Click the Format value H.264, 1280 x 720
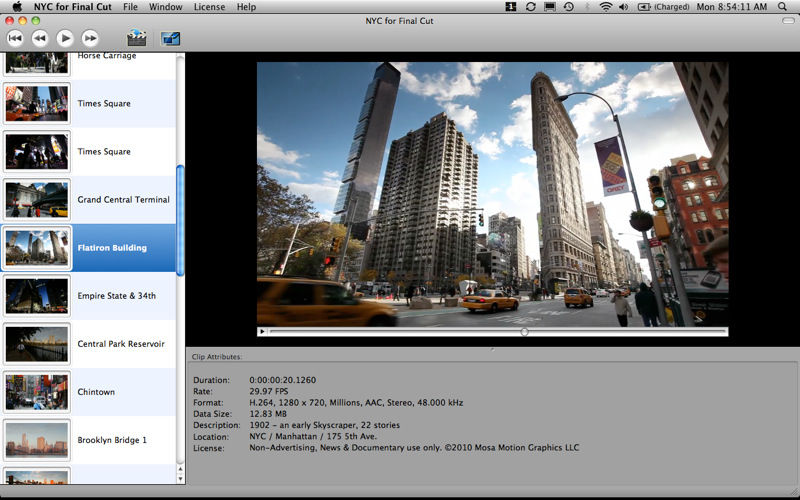Image resolution: width=800 pixels, height=500 pixels. pos(356,403)
